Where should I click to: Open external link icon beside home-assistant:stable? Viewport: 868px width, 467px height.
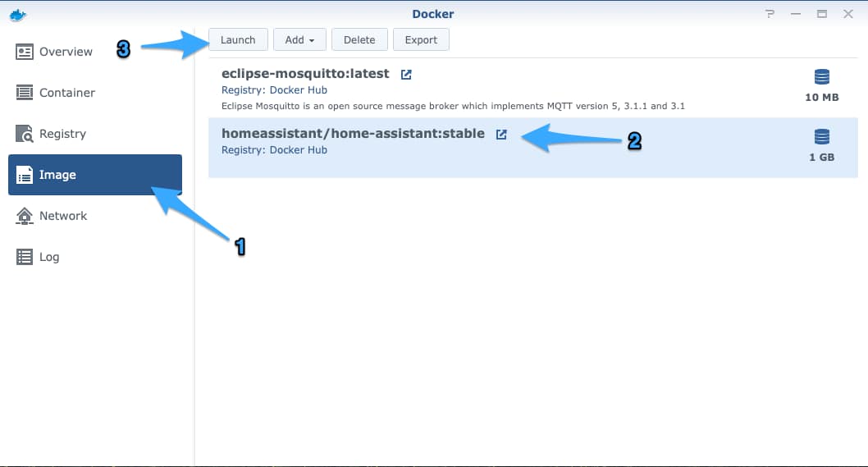(501, 135)
